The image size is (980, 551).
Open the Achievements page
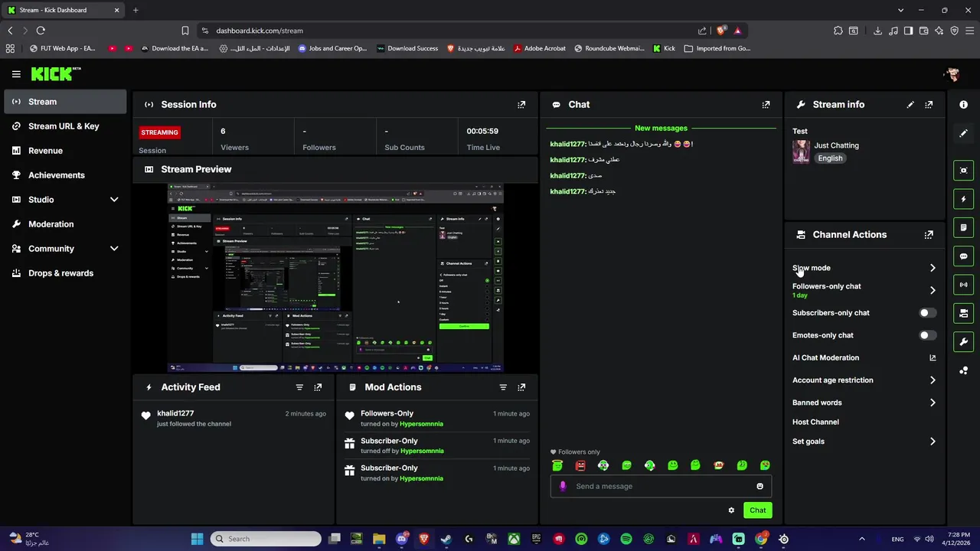[65, 175]
